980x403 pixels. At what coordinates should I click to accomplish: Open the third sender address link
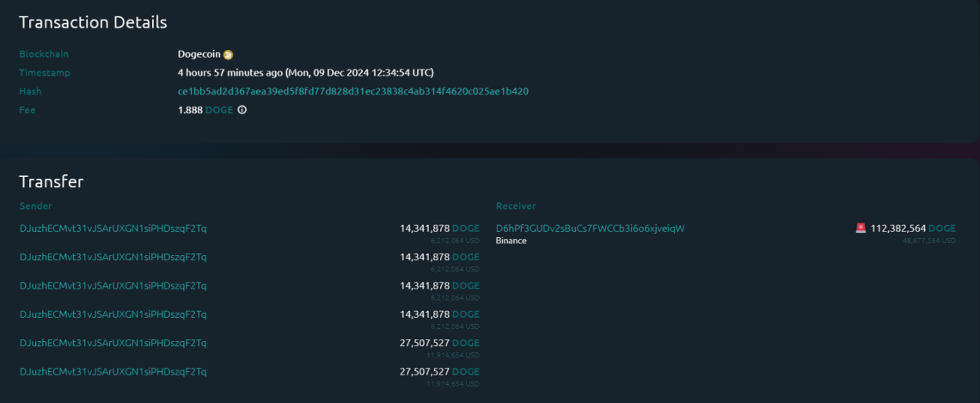[113, 285]
